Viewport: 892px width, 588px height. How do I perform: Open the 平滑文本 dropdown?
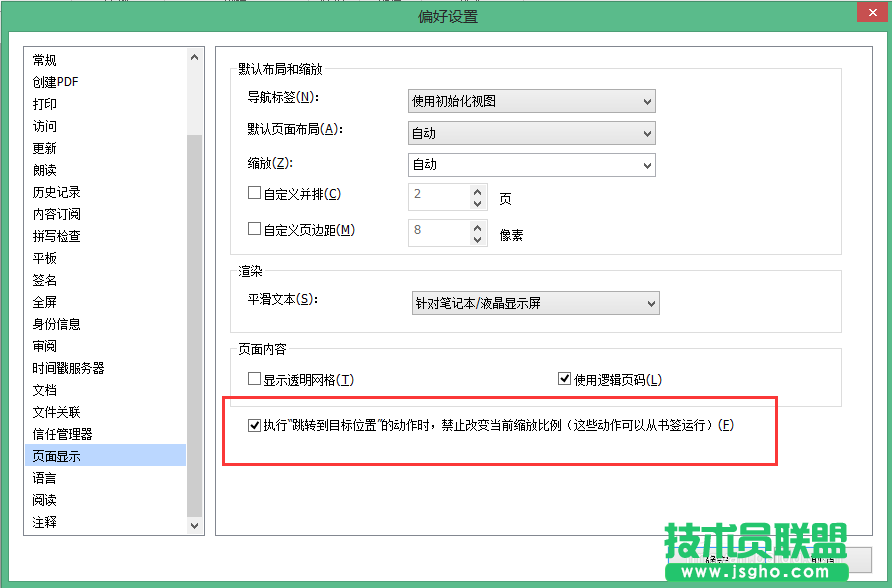pyautogui.click(x=535, y=303)
